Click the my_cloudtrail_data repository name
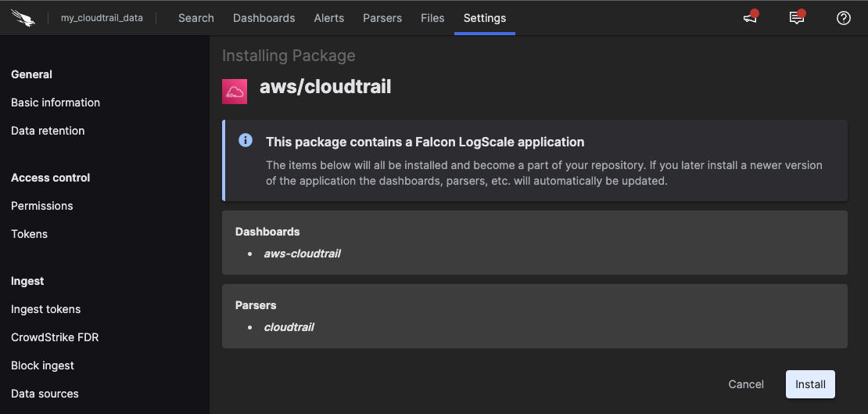 102,18
